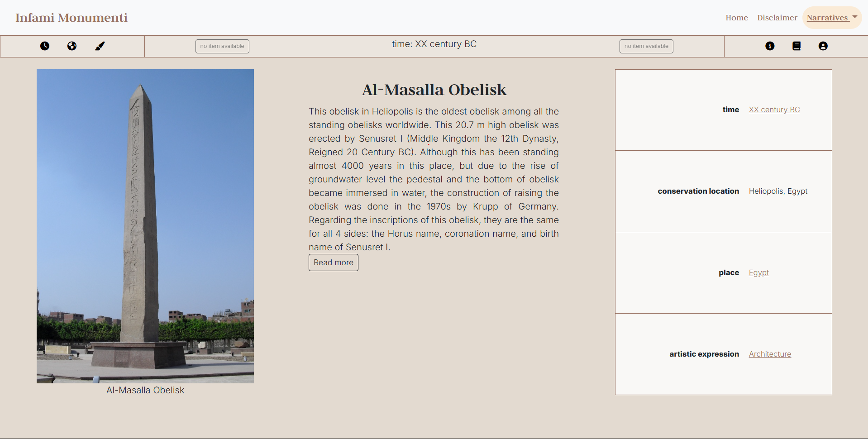This screenshot has height=439, width=868.
Task: Open the book details icon
Action: [x=796, y=46]
